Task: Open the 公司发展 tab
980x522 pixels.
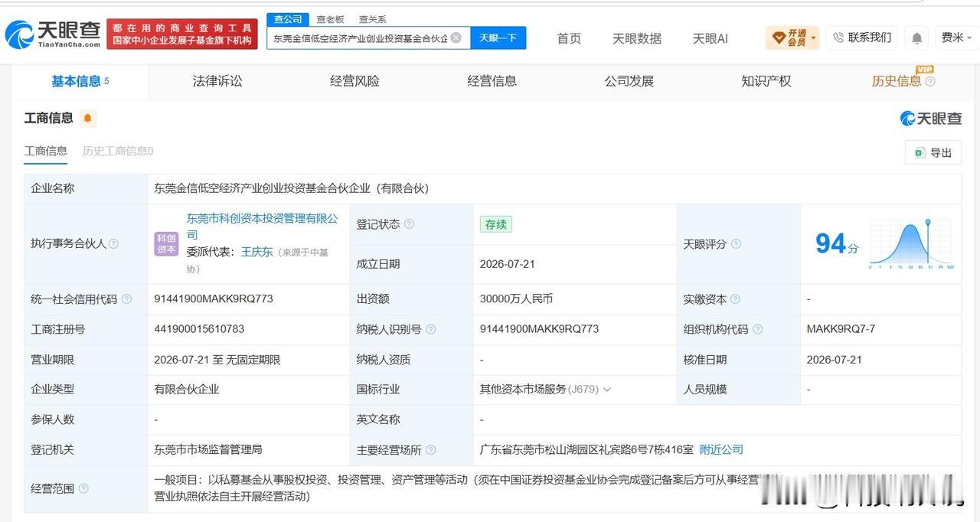Action: (x=629, y=81)
